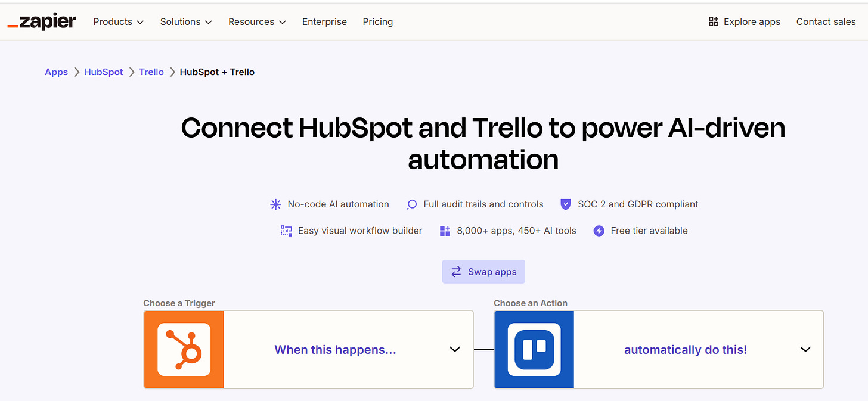The image size is (868, 401).
Task: Select the 8,000+ apps squares icon
Action: point(445,231)
